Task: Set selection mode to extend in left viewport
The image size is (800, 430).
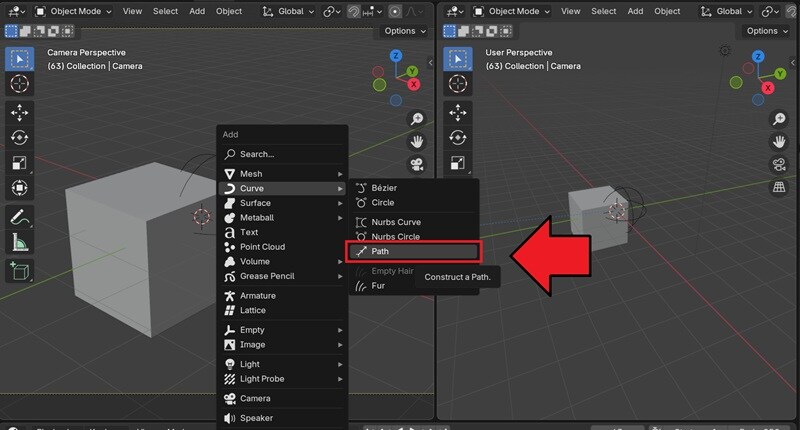Action: coord(25,31)
